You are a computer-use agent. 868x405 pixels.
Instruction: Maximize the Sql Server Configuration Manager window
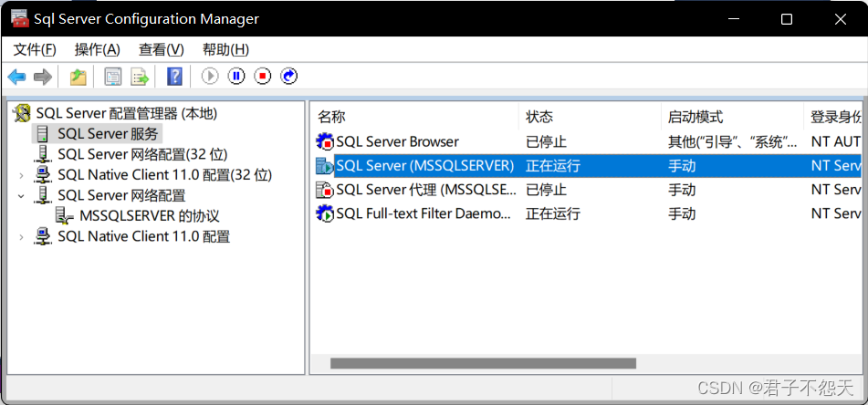click(787, 19)
